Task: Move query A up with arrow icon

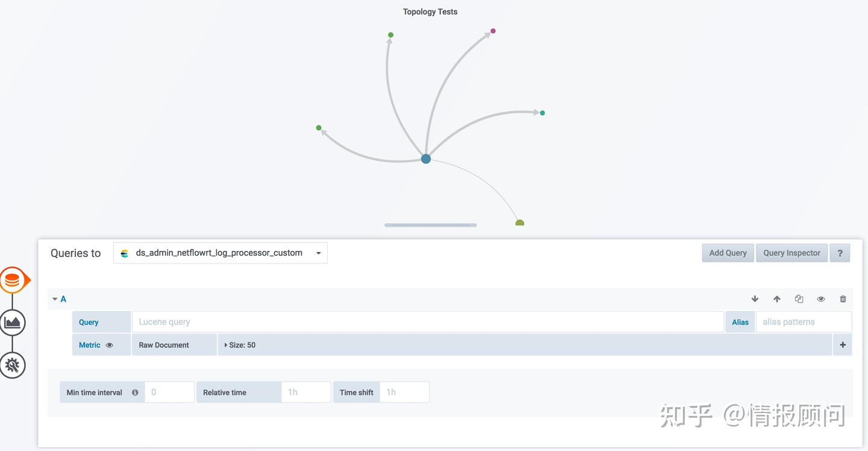Action: (x=777, y=299)
